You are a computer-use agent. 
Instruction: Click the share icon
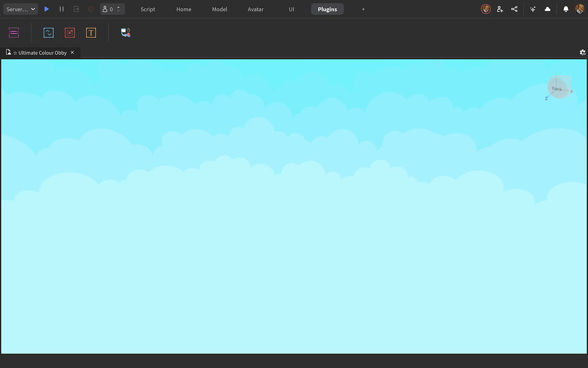[514, 9]
